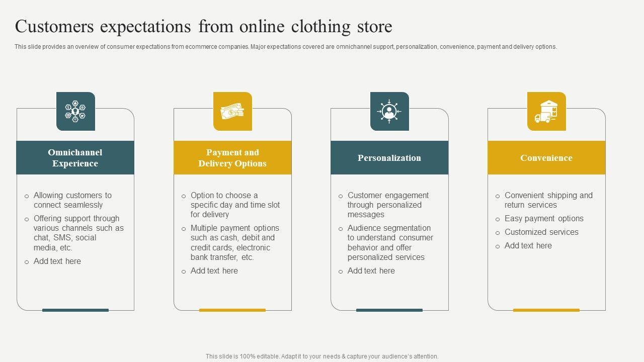The width and height of the screenshot is (644, 362).
Task: Click the omnichannel network icon
Action: point(75,111)
